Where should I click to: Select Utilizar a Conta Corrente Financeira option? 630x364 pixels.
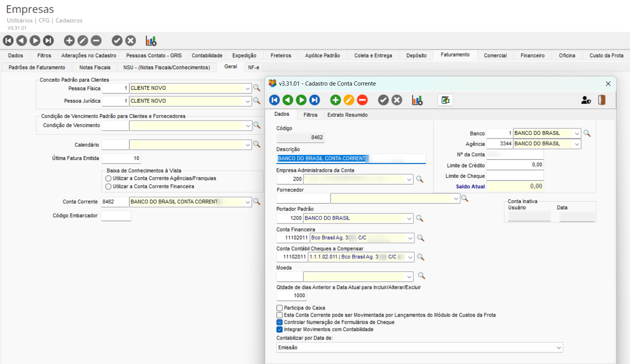109,187
